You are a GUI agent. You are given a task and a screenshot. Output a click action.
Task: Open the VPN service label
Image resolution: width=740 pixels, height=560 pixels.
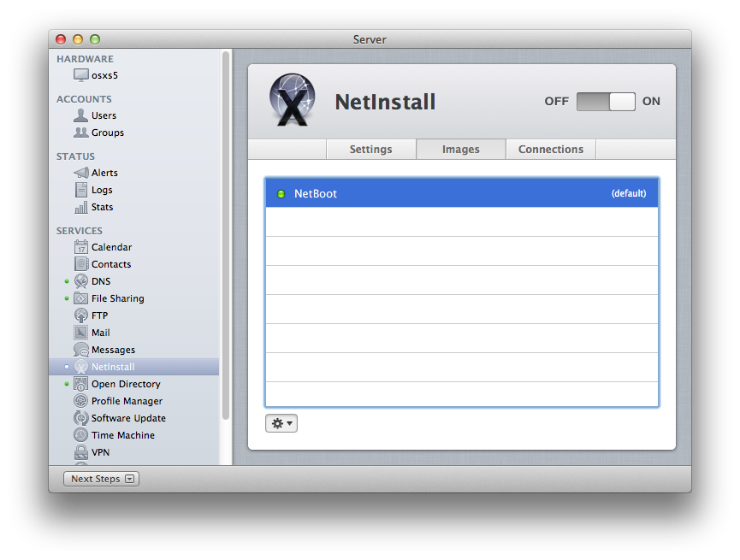(101, 452)
